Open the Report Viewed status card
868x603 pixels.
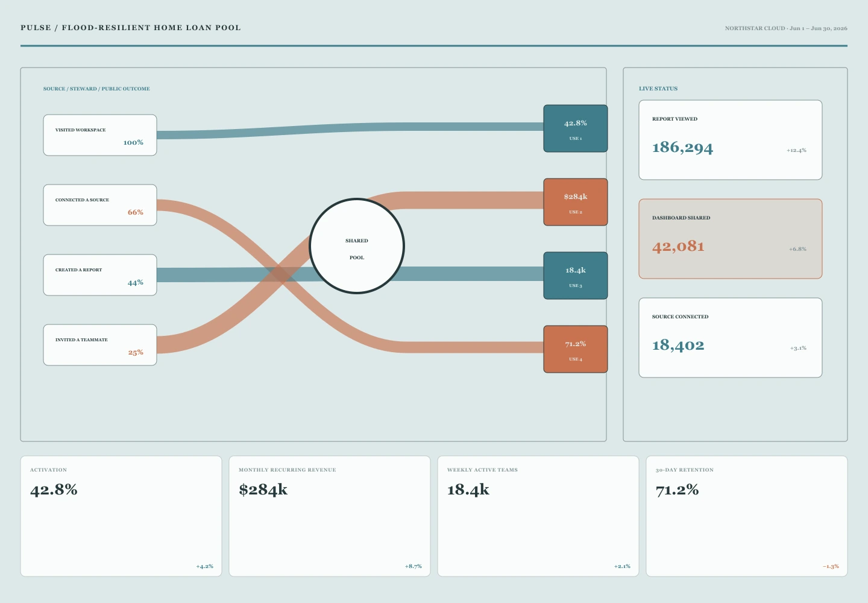click(731, 140)
